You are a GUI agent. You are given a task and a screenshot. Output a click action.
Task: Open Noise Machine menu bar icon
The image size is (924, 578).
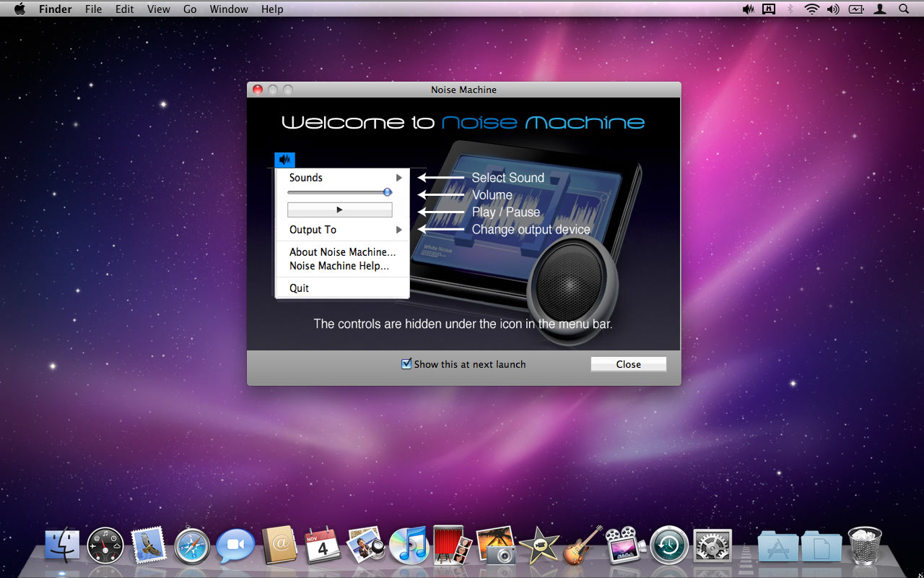(749, 9)
